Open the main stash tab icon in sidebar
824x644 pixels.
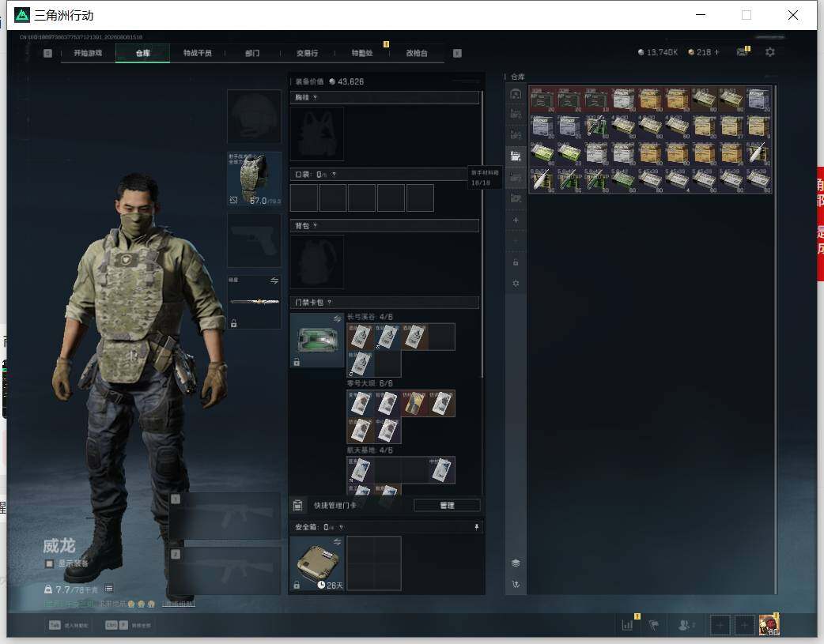(x=516, y=94)
